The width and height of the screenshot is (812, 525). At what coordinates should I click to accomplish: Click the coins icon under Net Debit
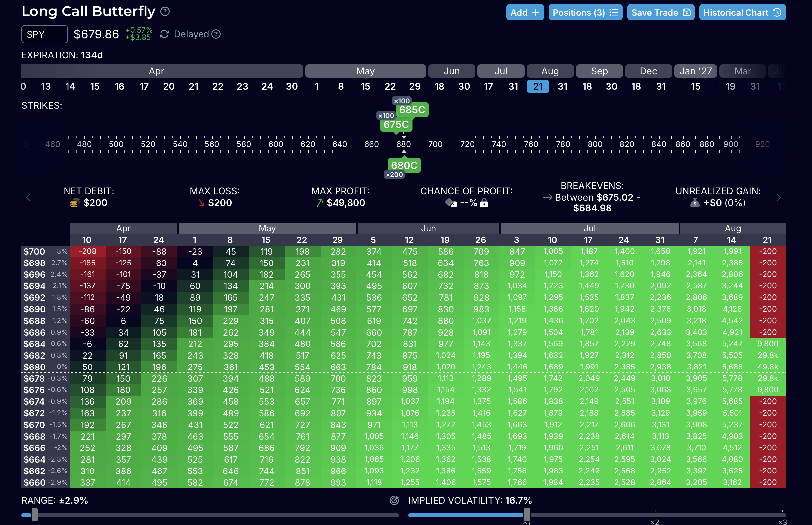(x=75, y=203)
